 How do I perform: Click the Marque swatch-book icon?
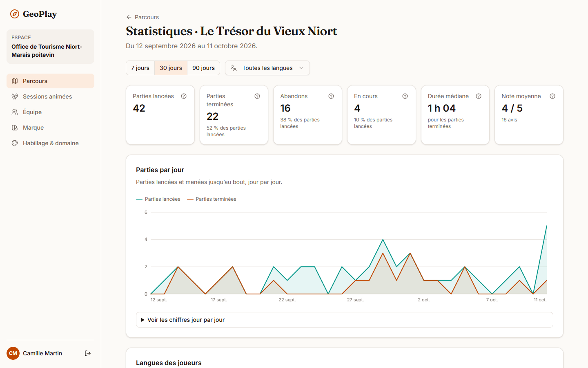(15, 128)
